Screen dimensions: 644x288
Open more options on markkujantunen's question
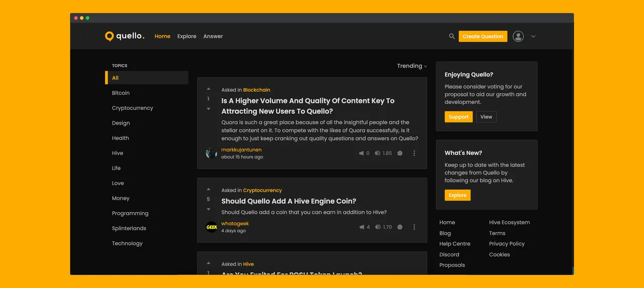[x=414, y=153]
